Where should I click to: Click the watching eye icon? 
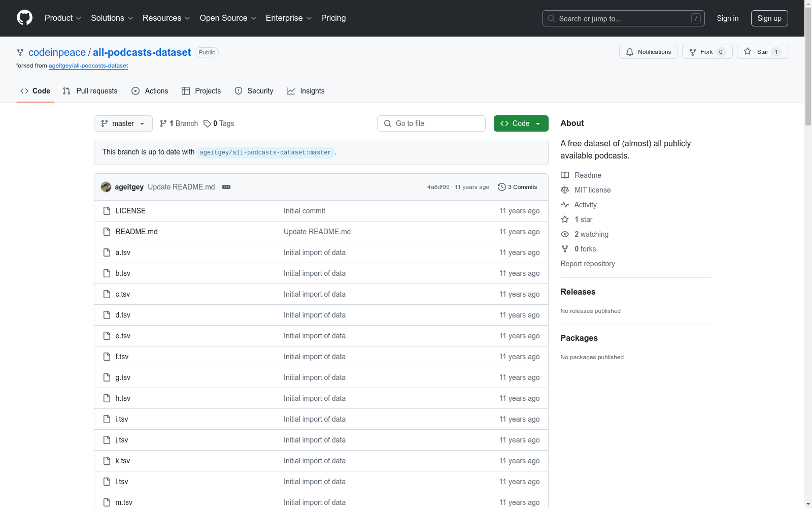(x=565, y=234)
